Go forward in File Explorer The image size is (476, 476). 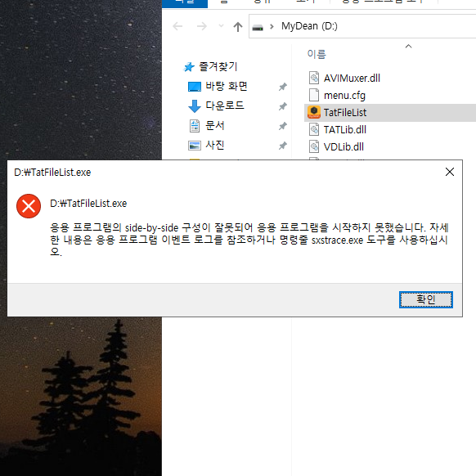[x=201, y=26]
